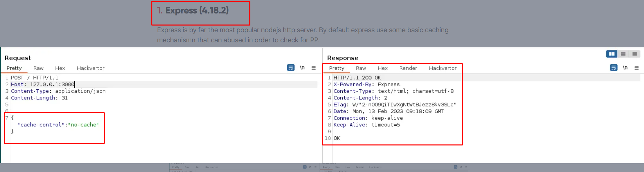
Task: Open Response Render tab
Action: [x=408, y=68]
